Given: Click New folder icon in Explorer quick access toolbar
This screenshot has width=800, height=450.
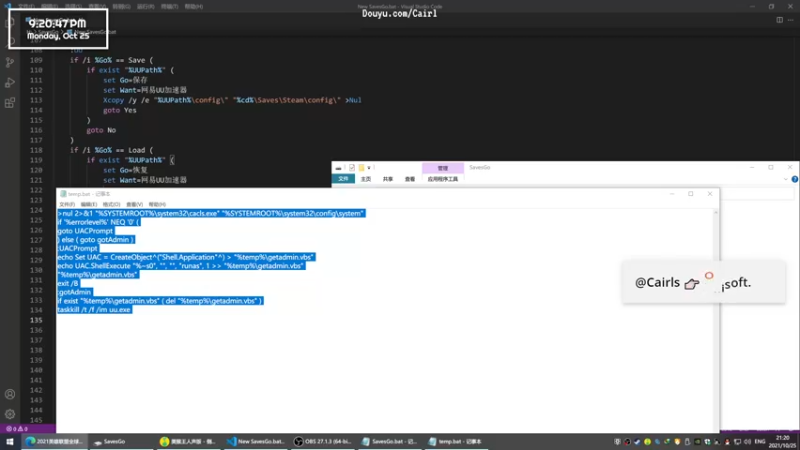Looking at the screenshot, I should [361, 167].
